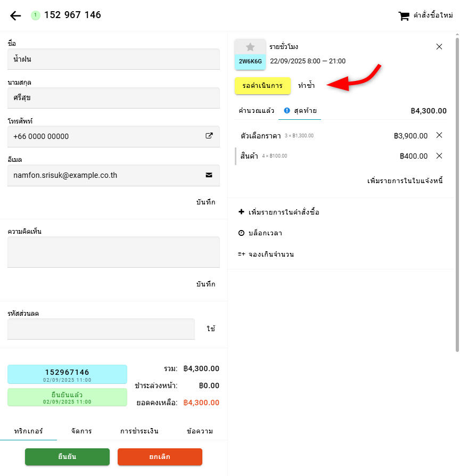Click the star icon on booking thumbnail
This screenshot has height=476, width=460.
pyautogui.click(x=250, y=47)
